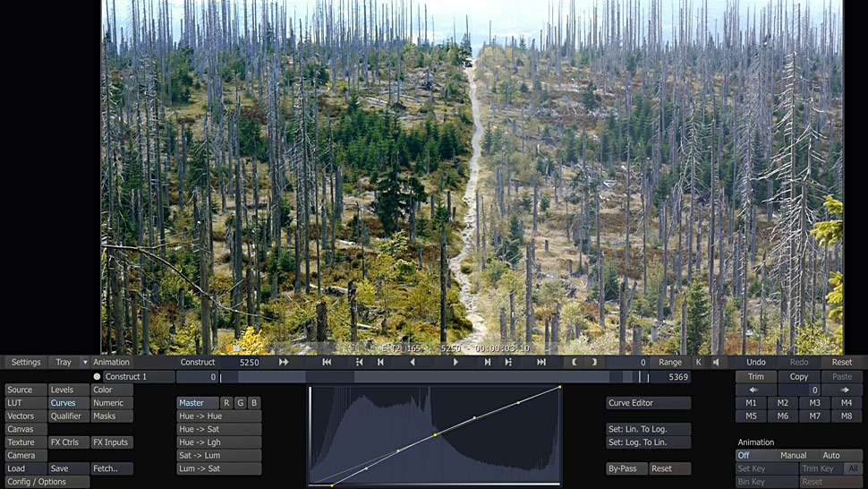The width and height of the screenshot is (868, 489).
Task: Open the Fetch.. menu
Action: coord(112,468)
